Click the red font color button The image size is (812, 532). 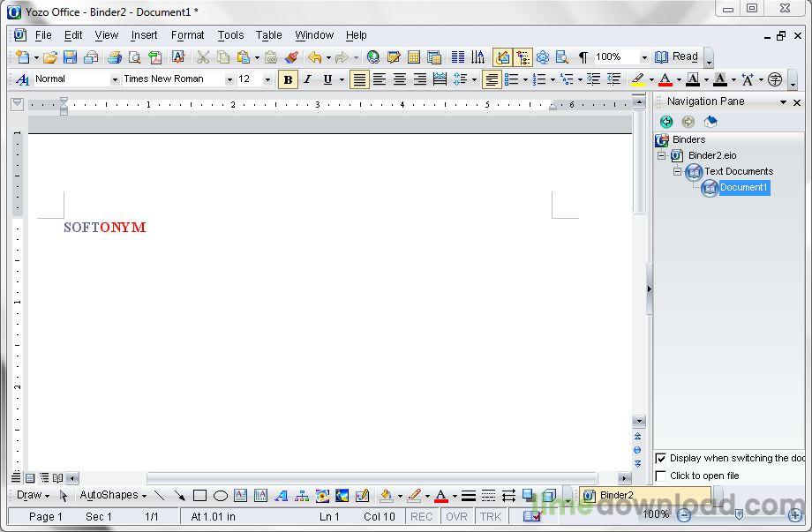pos(666,79)
